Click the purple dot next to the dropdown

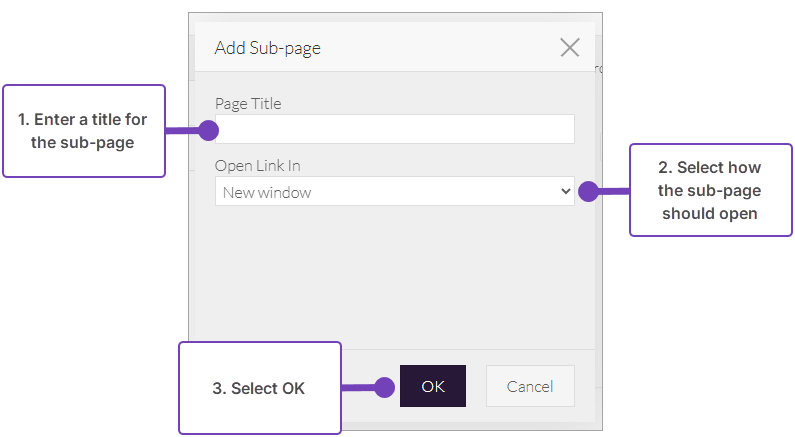(x=588, y=190)
